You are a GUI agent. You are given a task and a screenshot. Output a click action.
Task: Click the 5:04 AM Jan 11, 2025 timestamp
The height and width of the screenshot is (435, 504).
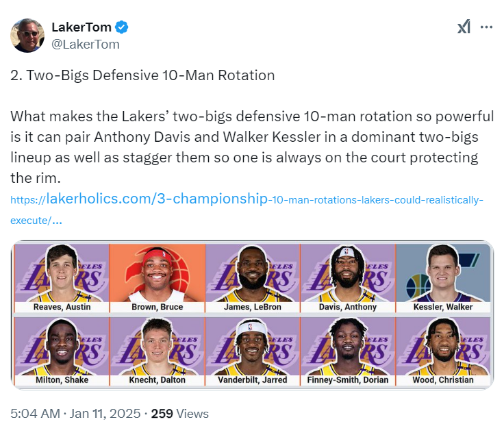click(x=75, y=414)
